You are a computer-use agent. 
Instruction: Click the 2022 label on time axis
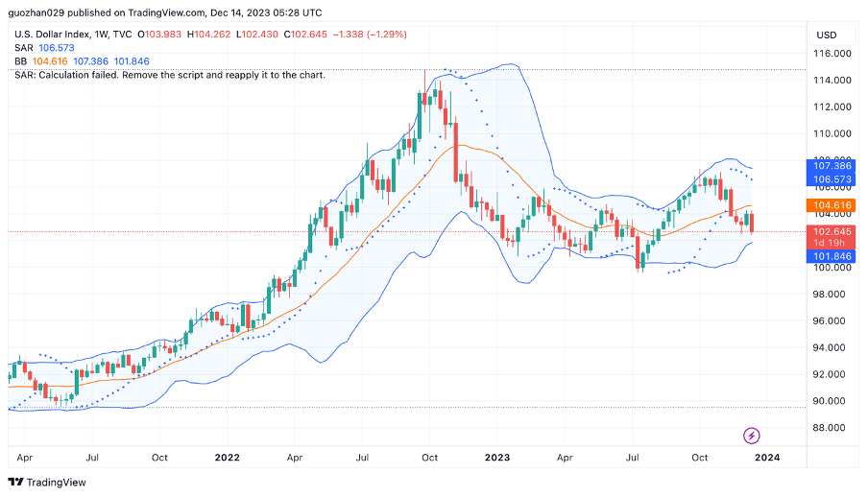227,459
